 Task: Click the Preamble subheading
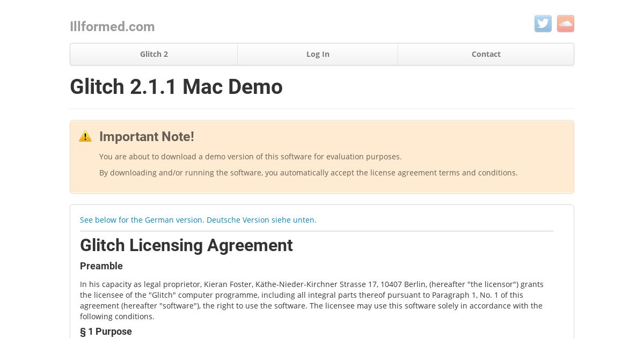pos(101,266)
